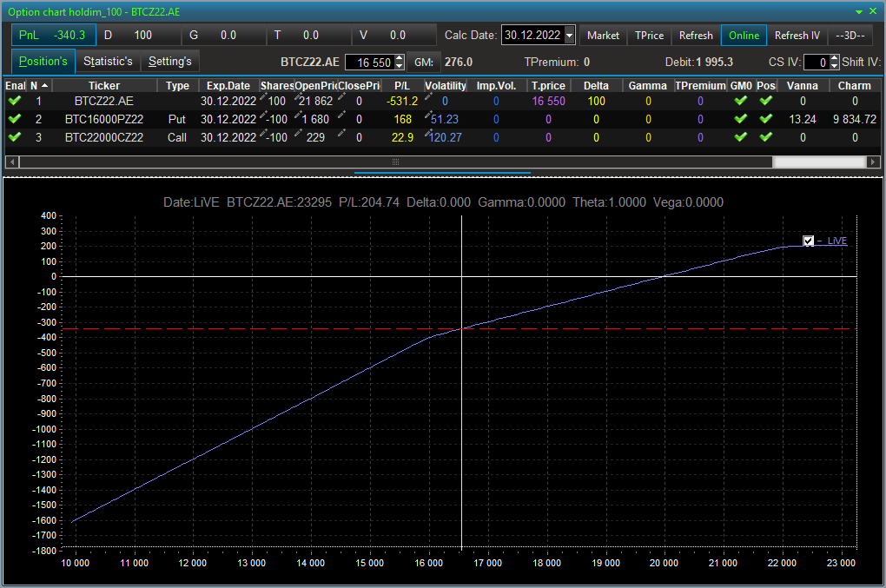Click the 9 834.72 Charm cell

coord(855,119)
